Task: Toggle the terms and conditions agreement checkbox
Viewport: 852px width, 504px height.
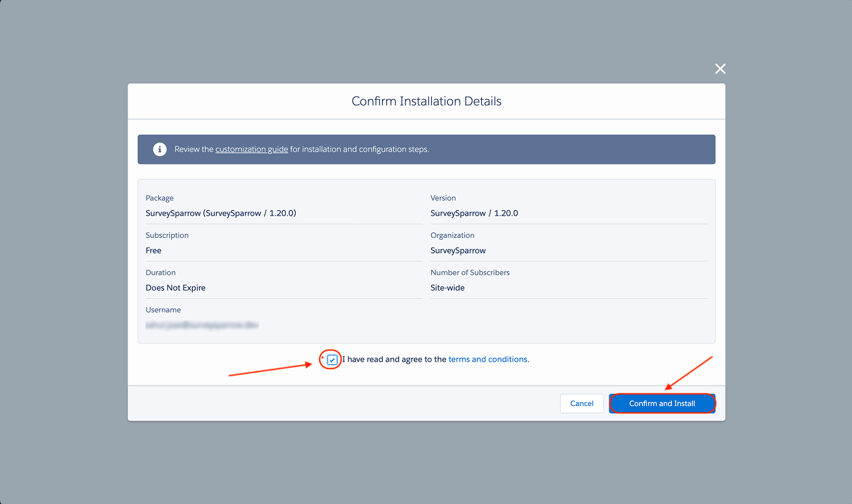Action: click(x=333, y=360)
